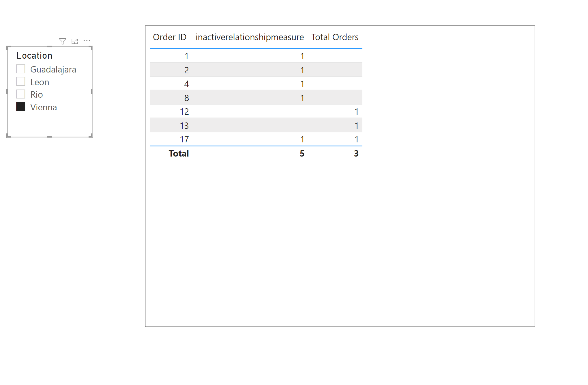The image size is (588, 385).
Task: Select Order ID 17 cell
Action: (184, 140)
